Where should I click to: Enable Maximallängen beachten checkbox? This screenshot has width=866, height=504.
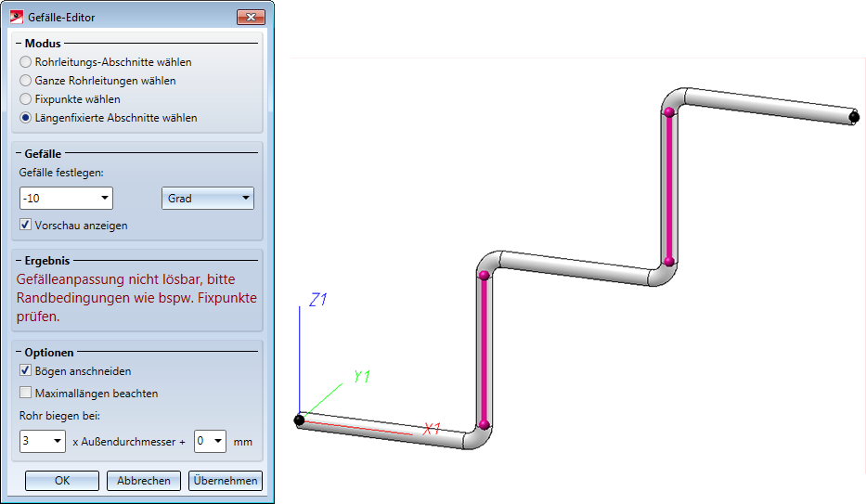pyautogui.click(x=25, y=393)
